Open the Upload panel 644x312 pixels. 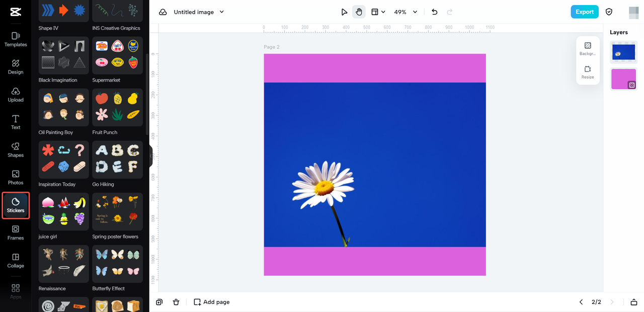tap(16, 95)
